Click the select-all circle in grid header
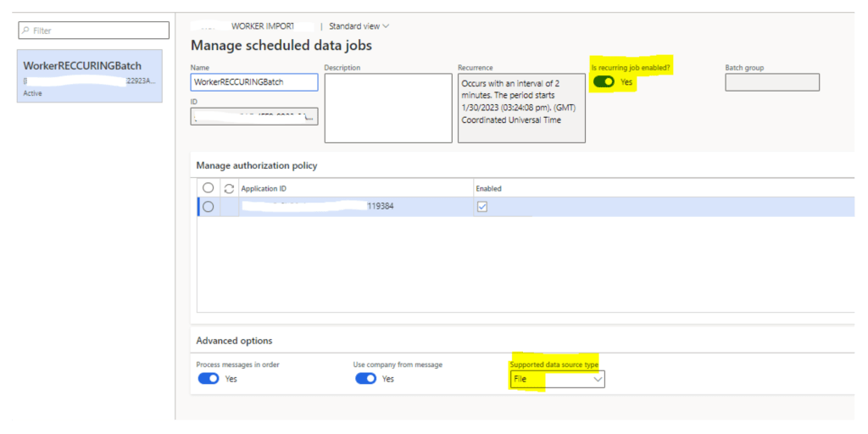Image resolution: width=868 pixels, height=434 pixels. pyautogui.click(x=209, y=188)
